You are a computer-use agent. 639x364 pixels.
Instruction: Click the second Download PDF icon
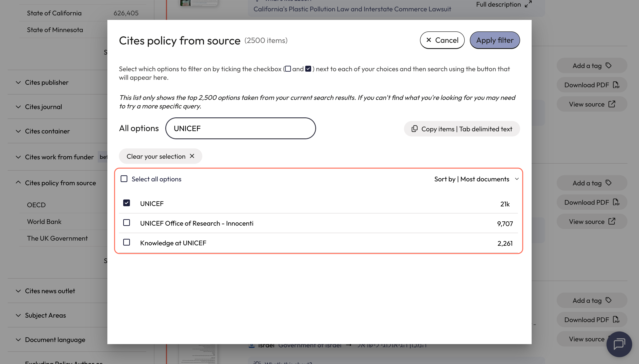point(616,202)
